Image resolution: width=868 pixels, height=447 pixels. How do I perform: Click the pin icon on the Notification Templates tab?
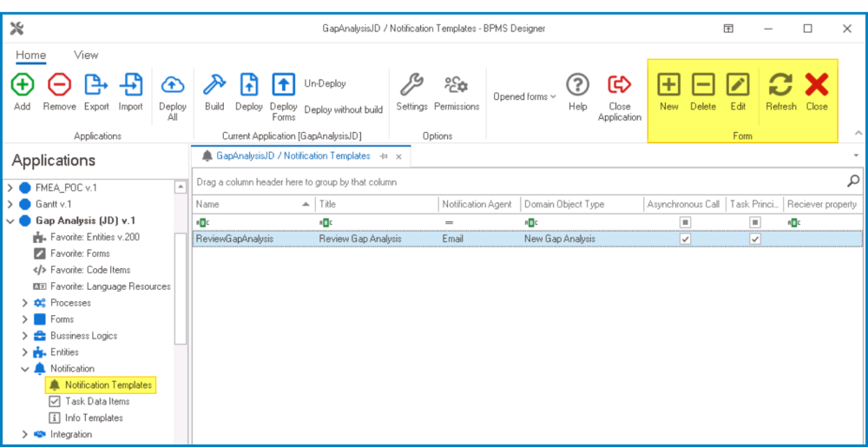(x=383, y=156)
